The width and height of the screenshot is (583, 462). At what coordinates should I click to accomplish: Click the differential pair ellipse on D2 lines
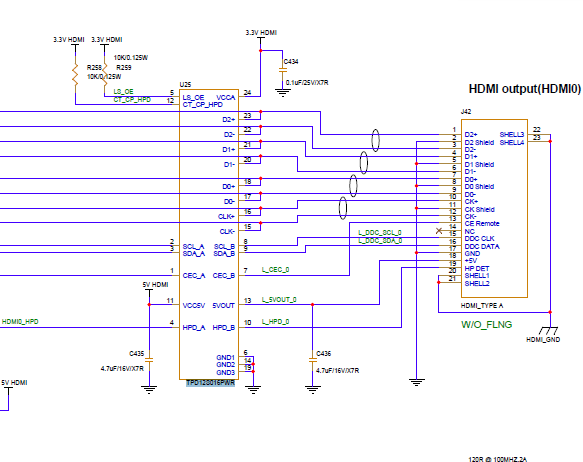point(376,140)
